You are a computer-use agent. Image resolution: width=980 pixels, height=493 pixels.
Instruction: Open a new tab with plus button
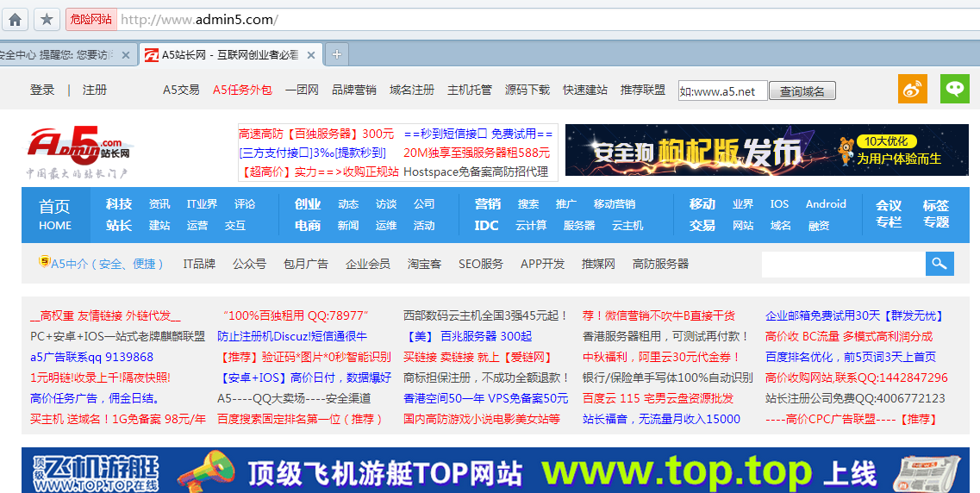pyautogui.click(x=337, y=54)
